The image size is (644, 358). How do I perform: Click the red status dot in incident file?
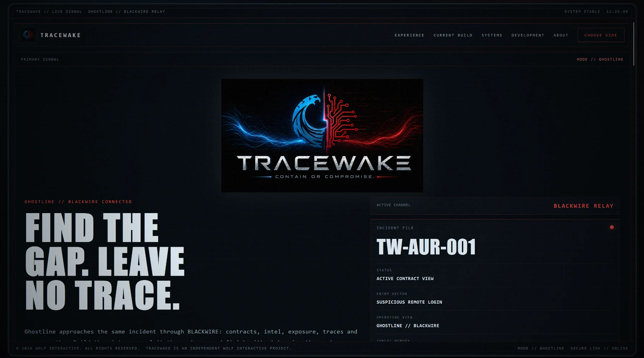click(x=612, y=227)
